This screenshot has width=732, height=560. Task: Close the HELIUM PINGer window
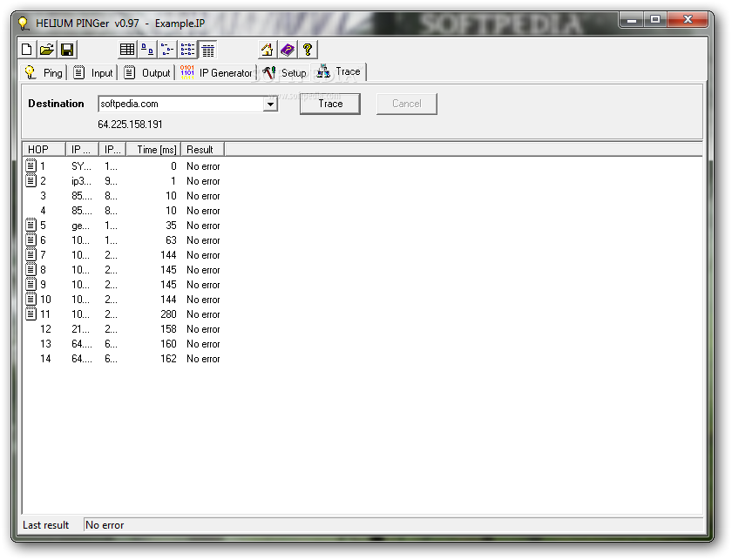point(688,20)
